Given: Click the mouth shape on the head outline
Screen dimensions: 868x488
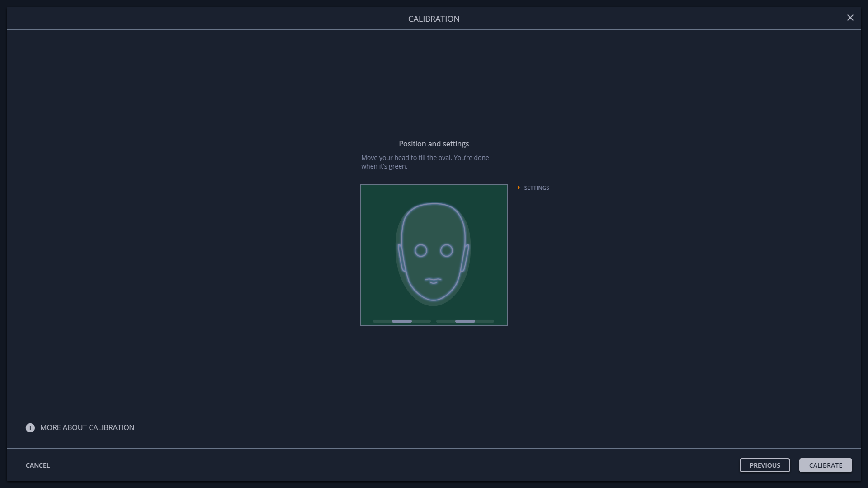Looking at the screenshot, I should click(434, 281).
